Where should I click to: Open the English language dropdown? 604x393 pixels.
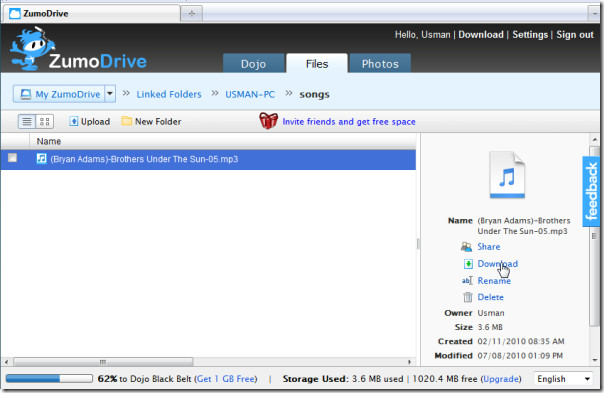tap(564, 379)
